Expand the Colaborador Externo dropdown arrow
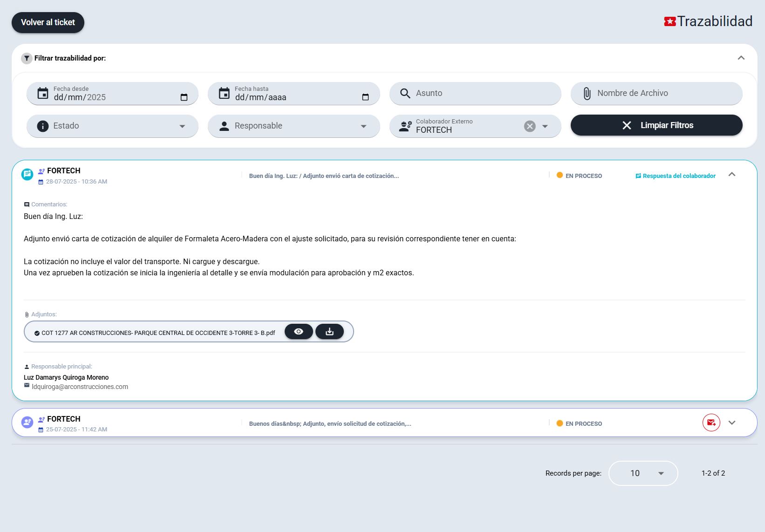This screenshot has width=765, height=532. 545,126
